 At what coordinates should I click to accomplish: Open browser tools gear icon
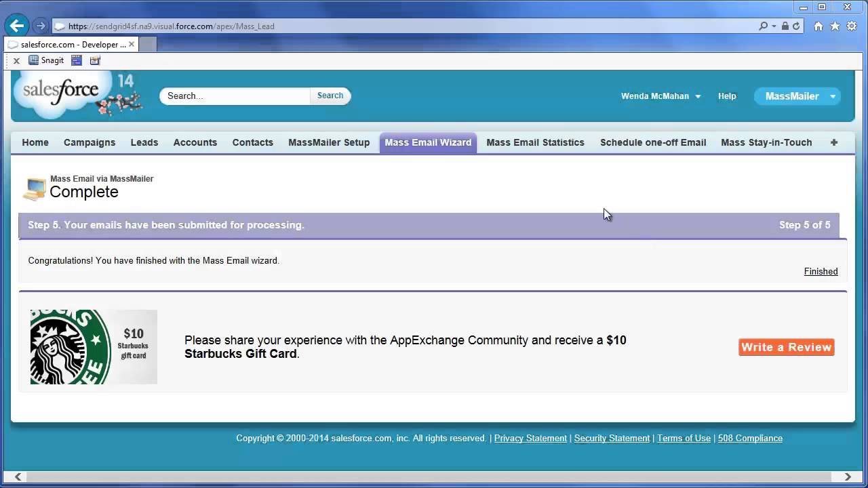pos(851,26)
